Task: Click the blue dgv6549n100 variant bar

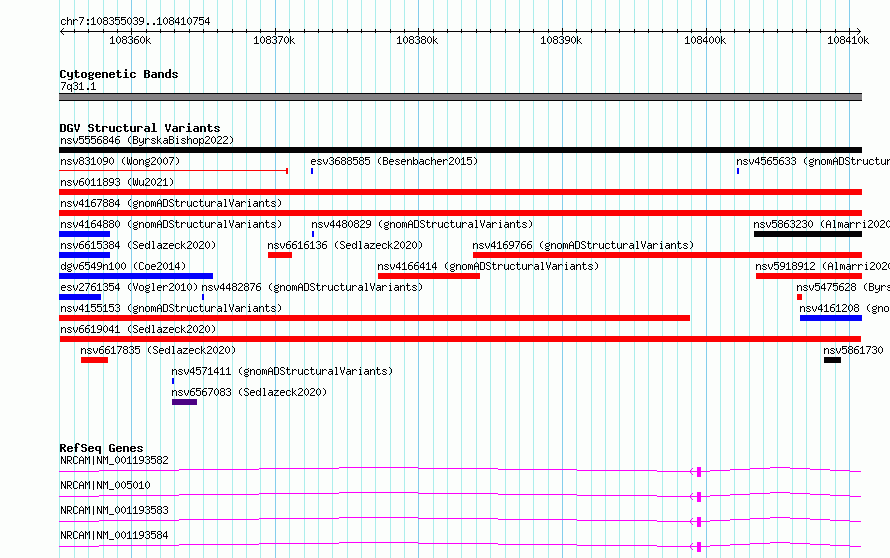Action: pyautogui.click(x=136, y=276)
